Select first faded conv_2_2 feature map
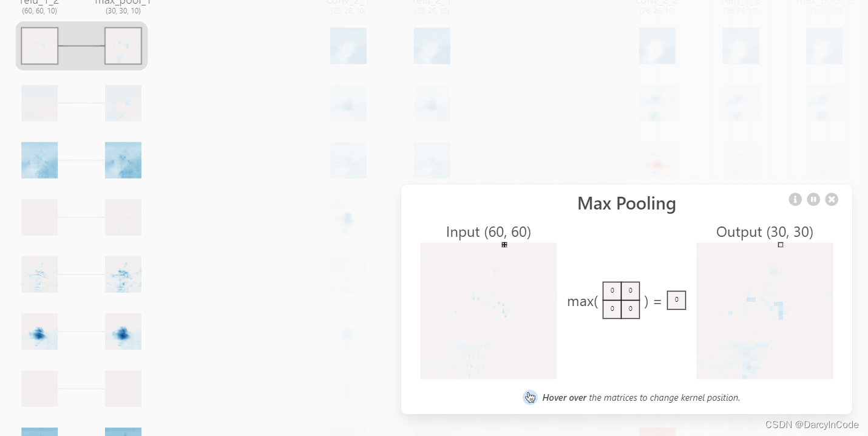 click(x=657, y=46)
